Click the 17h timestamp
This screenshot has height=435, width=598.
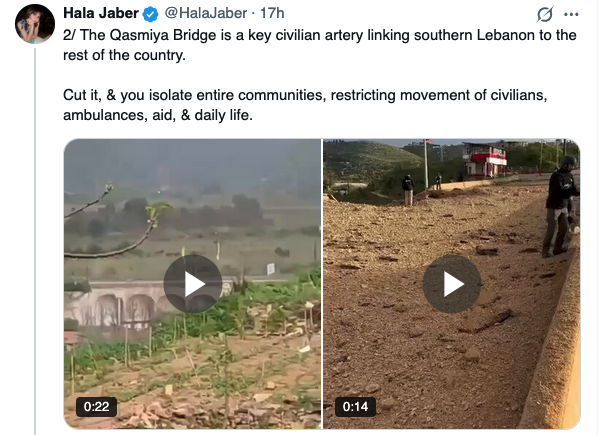[272, 13]
